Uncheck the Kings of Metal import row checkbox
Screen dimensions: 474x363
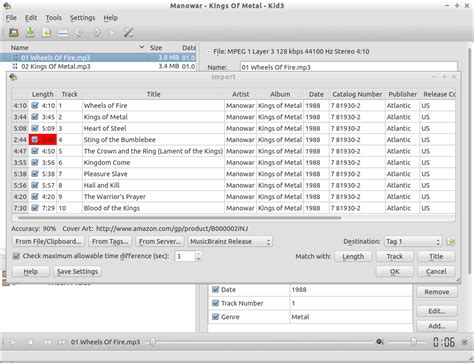point(35,117)
